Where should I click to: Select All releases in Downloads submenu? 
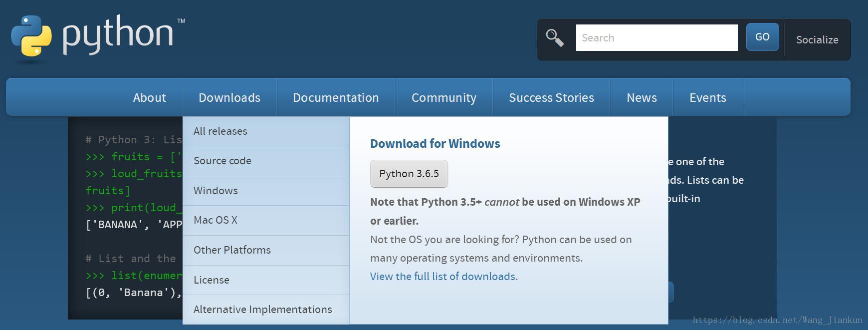coord(266,131)
